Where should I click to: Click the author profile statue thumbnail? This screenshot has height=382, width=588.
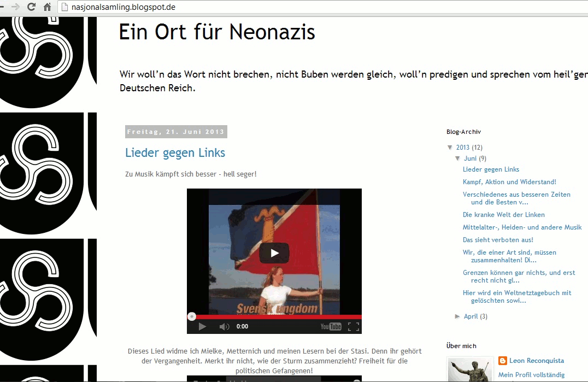tap(470, 369)
